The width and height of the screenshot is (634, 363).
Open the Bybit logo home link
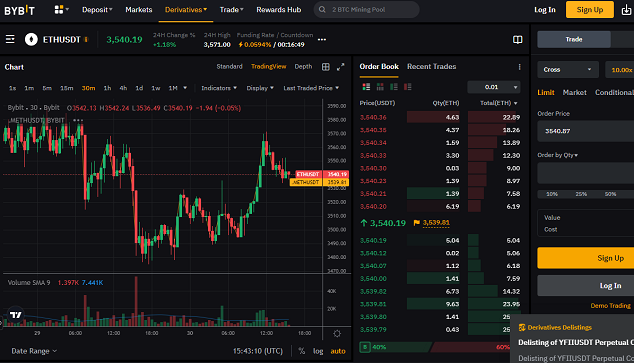click(x=19, y=10)
